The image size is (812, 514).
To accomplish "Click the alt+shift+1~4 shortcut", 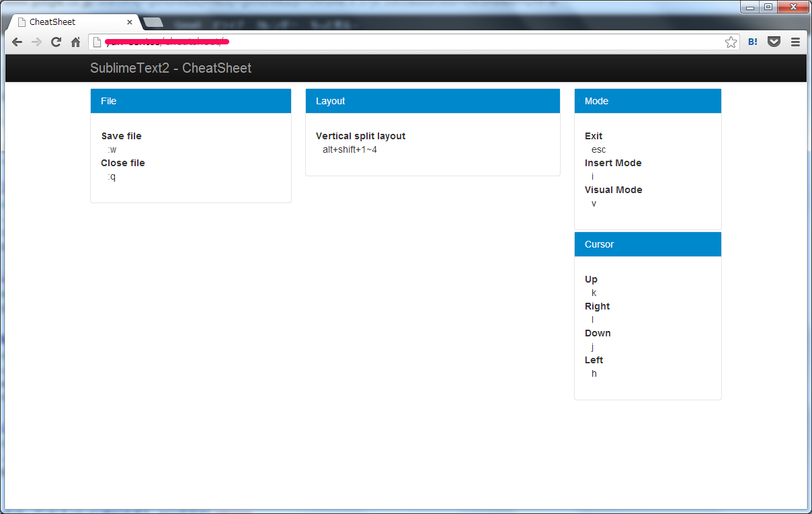I will [x=350, y=149].
